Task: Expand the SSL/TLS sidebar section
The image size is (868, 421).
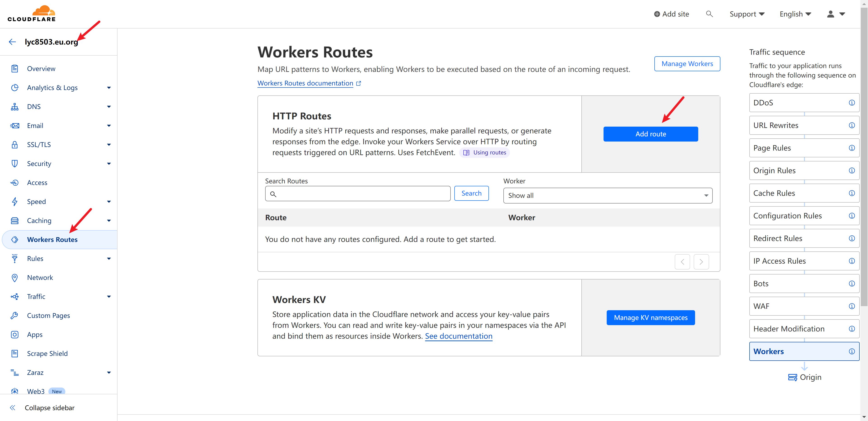Action: (109, 145)
